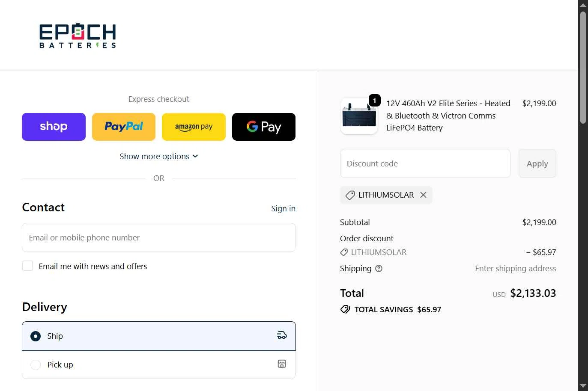
Task: Select Amazon Pay express checkout
Action: click(x=194, y=127)
